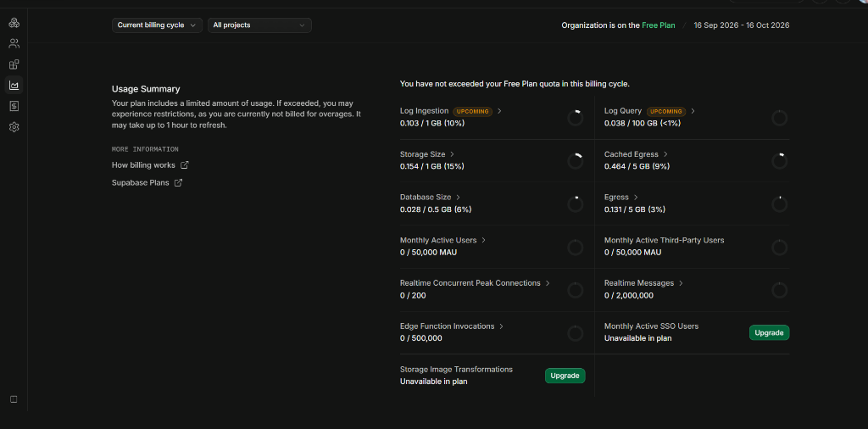This screenshot has width=868, height=429.
Task: Click the Storage Size label
Action: (422, 154)
